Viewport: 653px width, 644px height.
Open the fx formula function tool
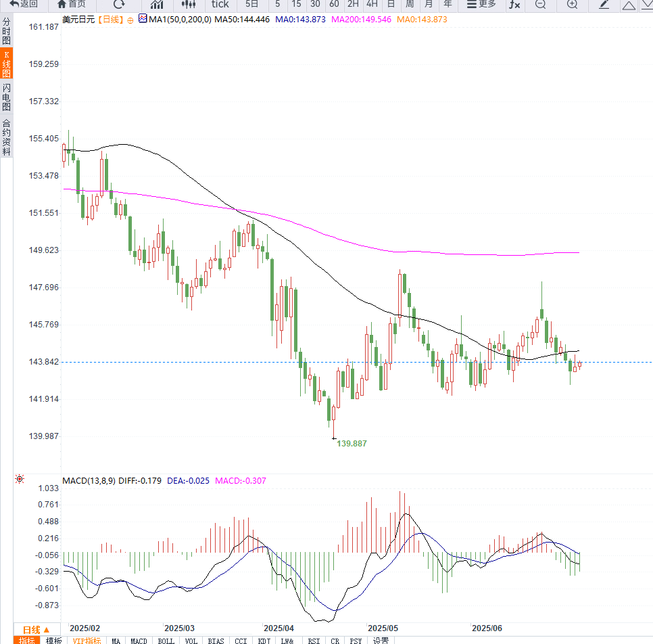click(x=514, y=5)
